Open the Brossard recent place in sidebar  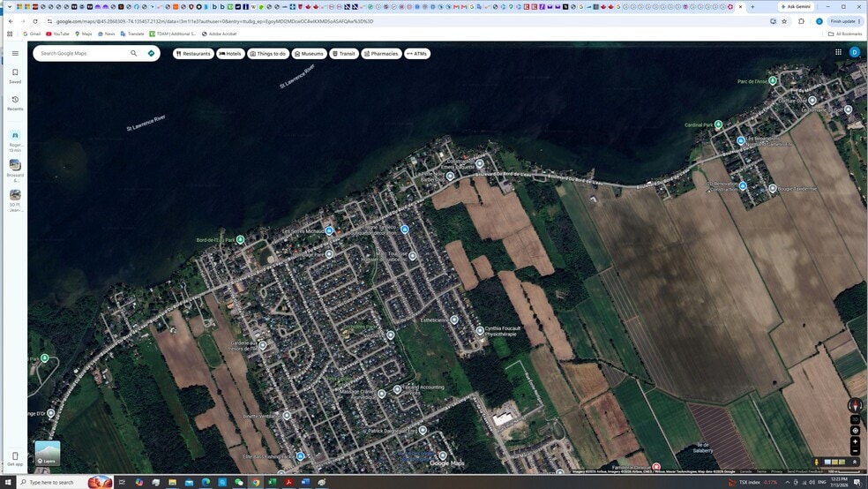pos(15,170)
